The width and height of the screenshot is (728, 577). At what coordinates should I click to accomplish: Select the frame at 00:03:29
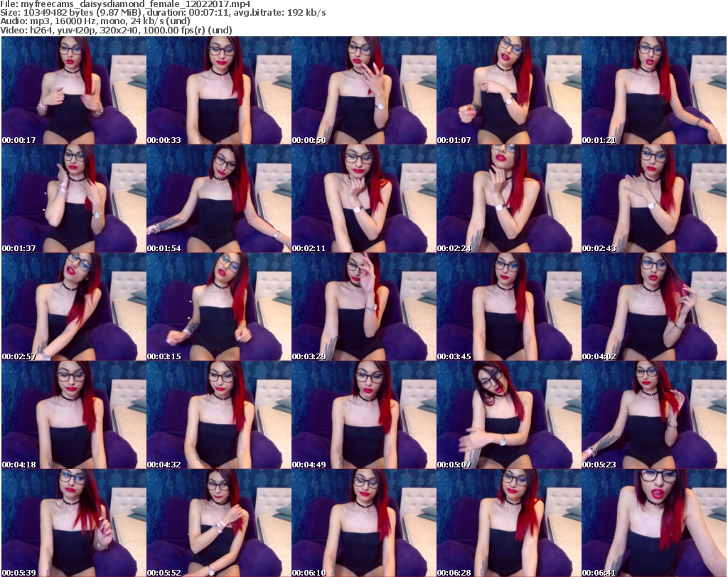click(364, 307)
